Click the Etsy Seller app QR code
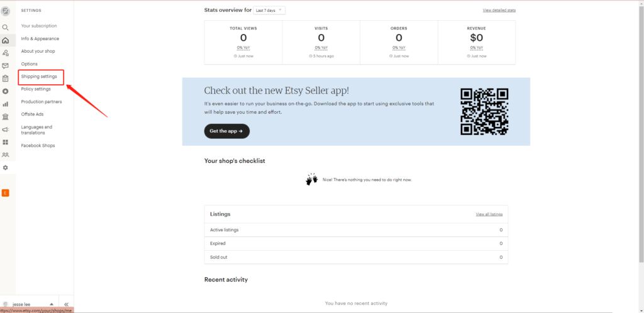The width and height of the screenshot is (644, 313). tap(484, 112)
